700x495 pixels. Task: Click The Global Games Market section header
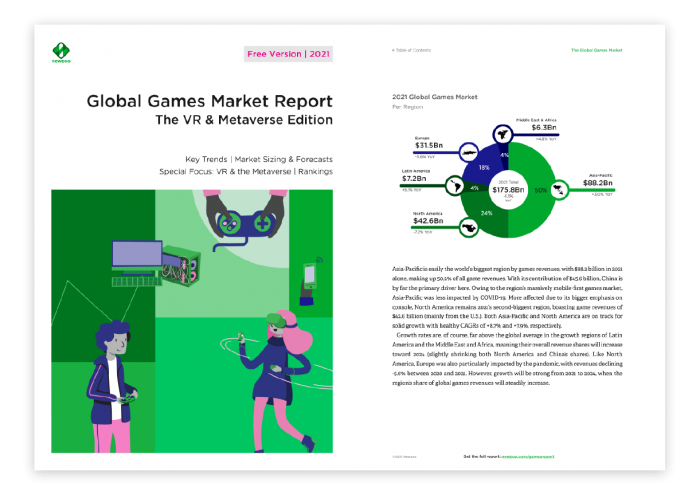[597, 49]
